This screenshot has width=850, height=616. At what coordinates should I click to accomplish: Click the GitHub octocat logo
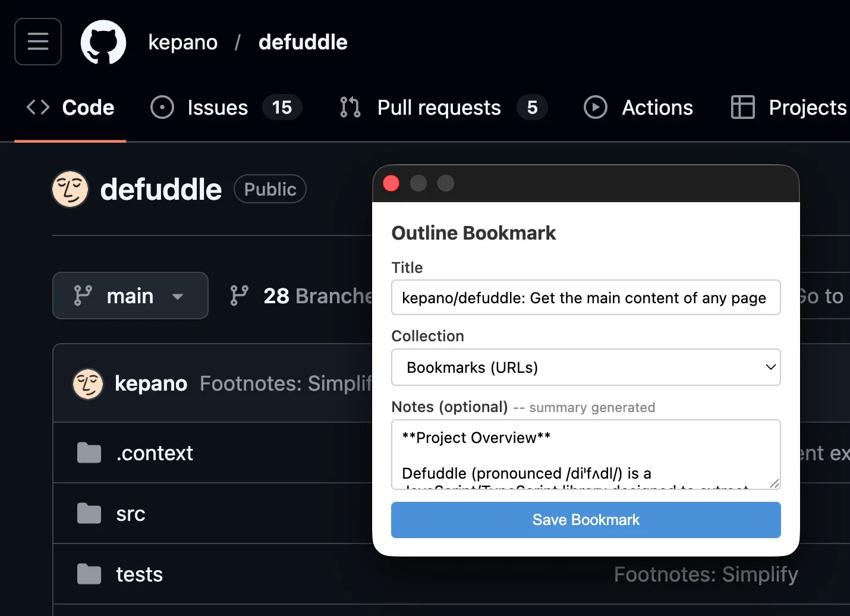103,42
